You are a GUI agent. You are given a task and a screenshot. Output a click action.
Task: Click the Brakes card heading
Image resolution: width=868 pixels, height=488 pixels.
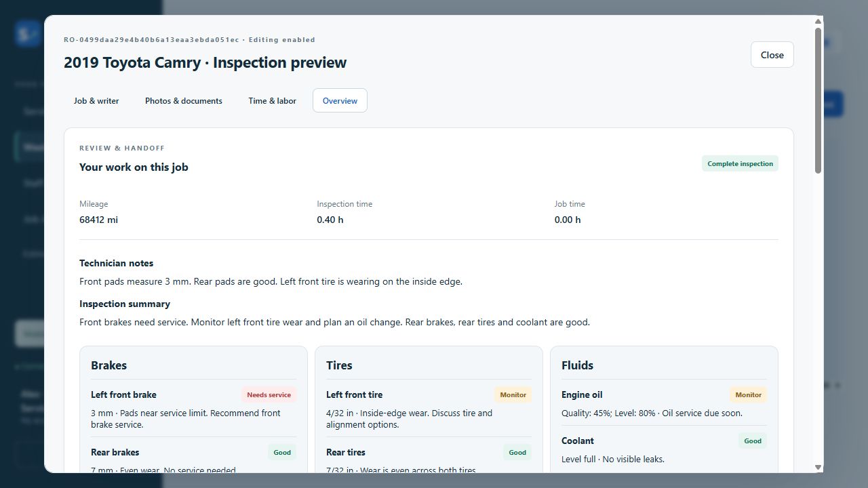[x=108, y=365]
